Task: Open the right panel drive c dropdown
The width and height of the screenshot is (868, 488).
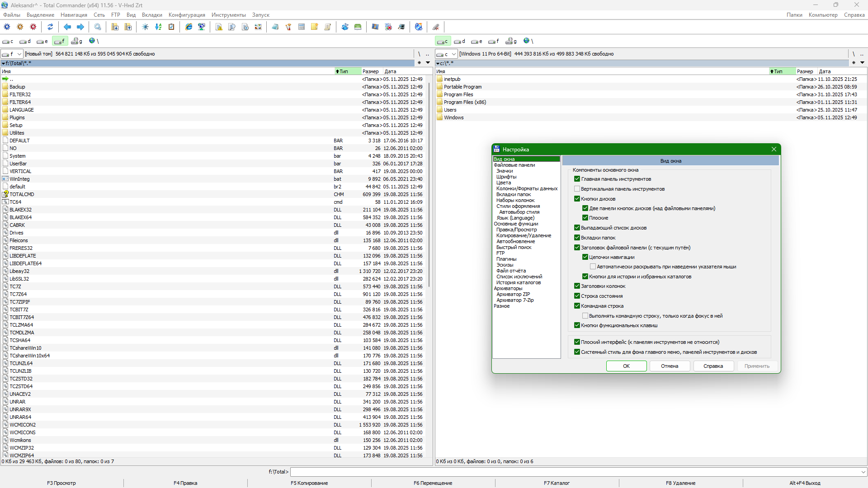Action: tap(454, 54)
